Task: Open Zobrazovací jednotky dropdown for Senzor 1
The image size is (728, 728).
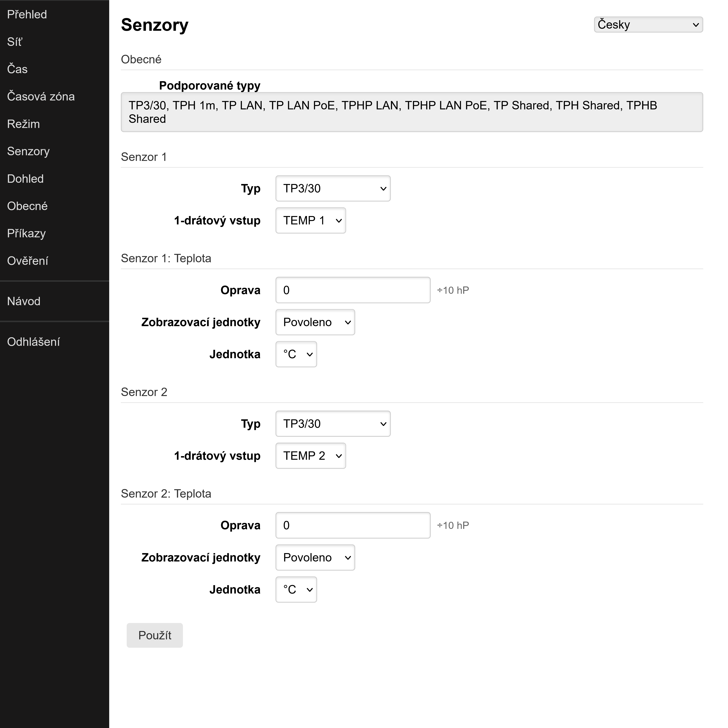Action: (x=315, y=322)
